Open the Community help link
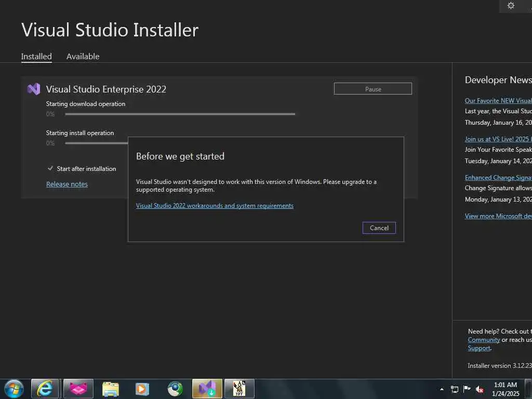Screen dimensions: 532x399 point(484,340)
